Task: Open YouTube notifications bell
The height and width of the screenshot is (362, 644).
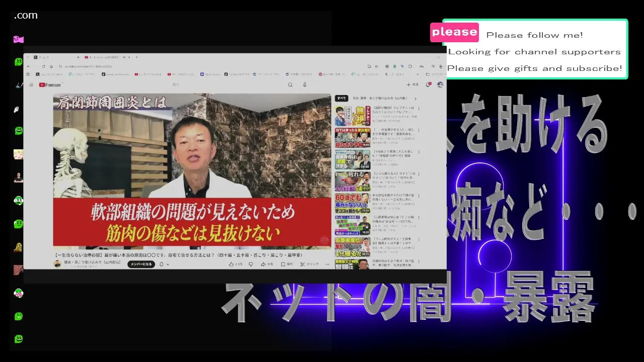Action: (x=429, y=84)
